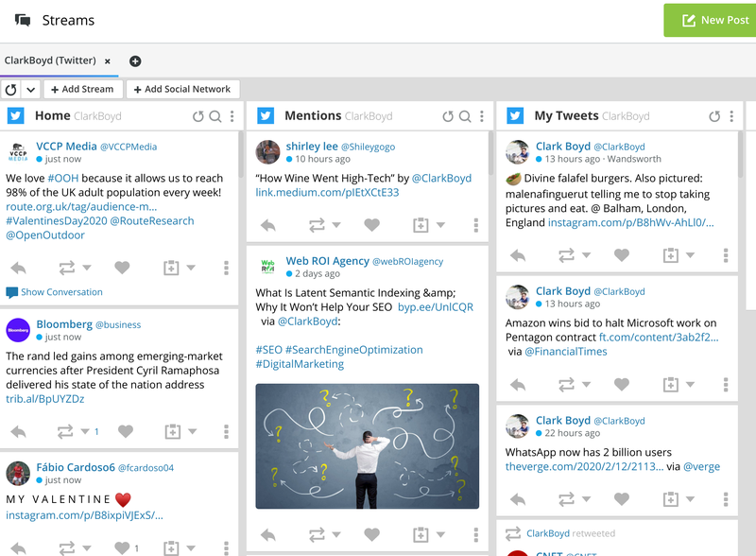Add a new tab with plus icon

(135, 61)
